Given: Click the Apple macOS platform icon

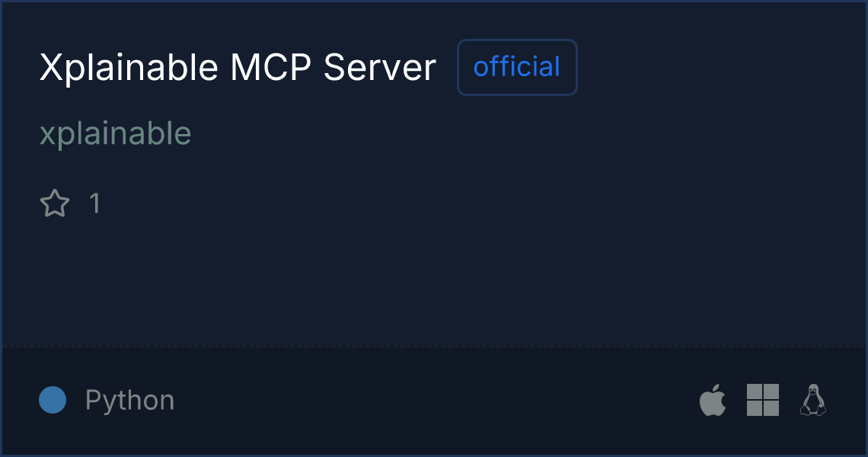Looking at the screenshot, I should (713, 399).
